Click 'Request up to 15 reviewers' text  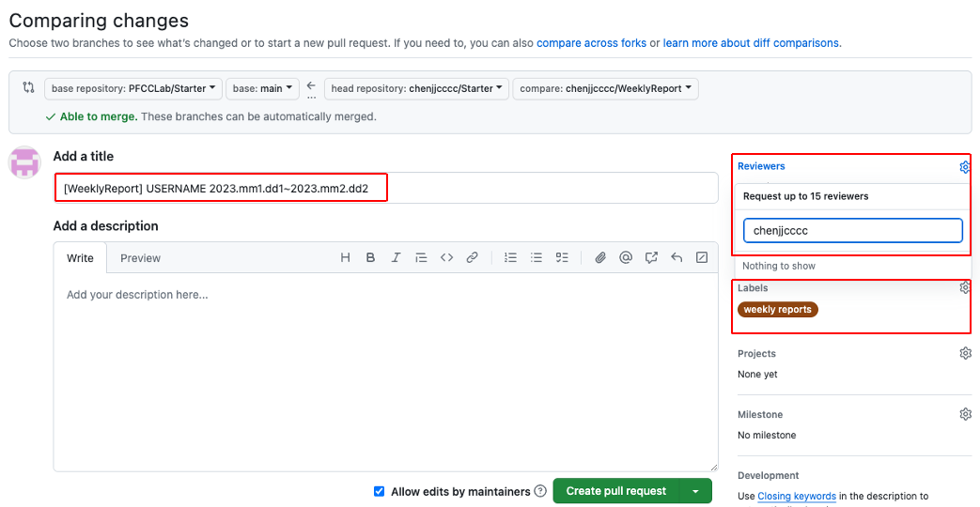(805, 196)
